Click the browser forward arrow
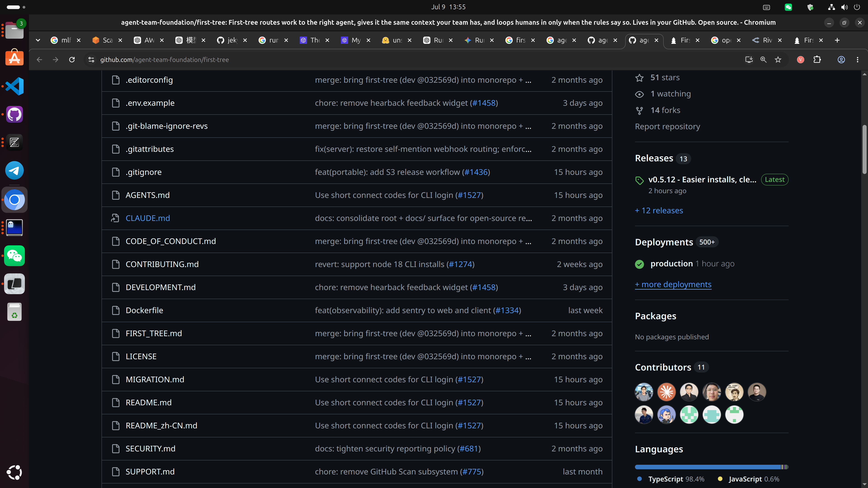 (56, 60)
